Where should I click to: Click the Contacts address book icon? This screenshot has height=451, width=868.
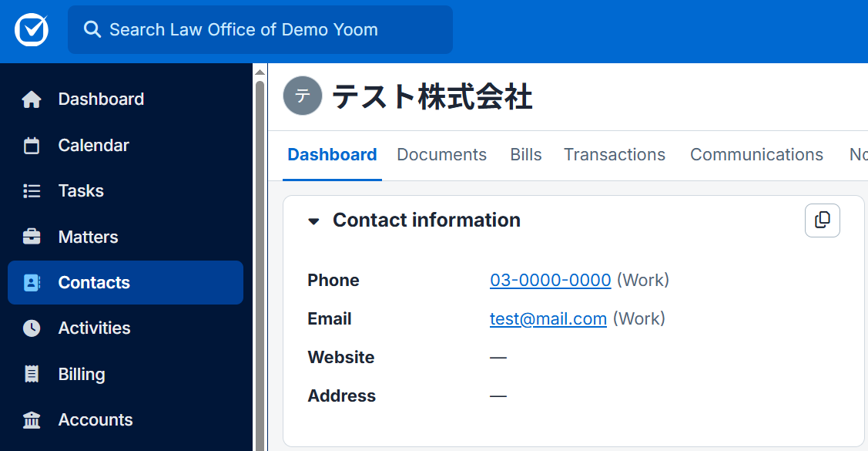pos(32,283)
